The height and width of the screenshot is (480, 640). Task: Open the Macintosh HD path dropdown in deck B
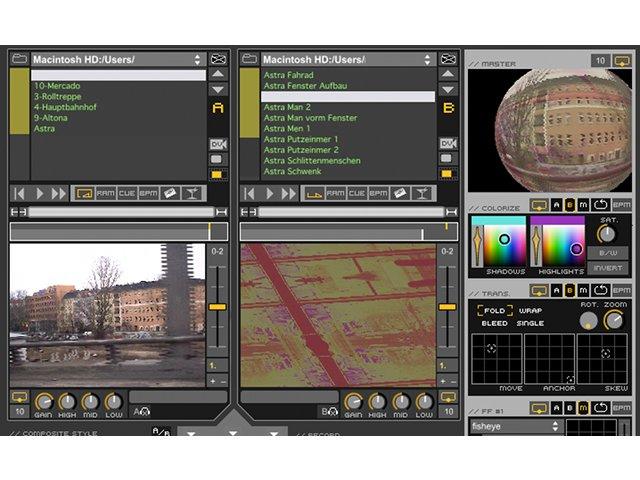tap(348, 60)
